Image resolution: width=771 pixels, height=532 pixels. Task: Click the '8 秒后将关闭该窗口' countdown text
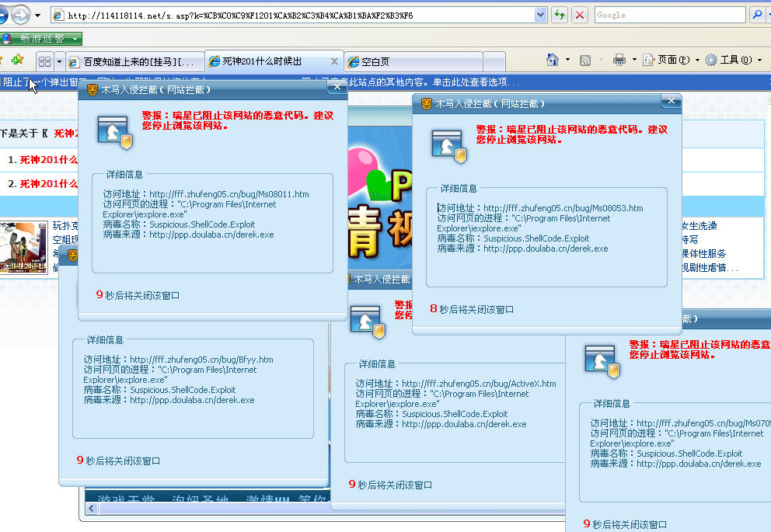472,309
